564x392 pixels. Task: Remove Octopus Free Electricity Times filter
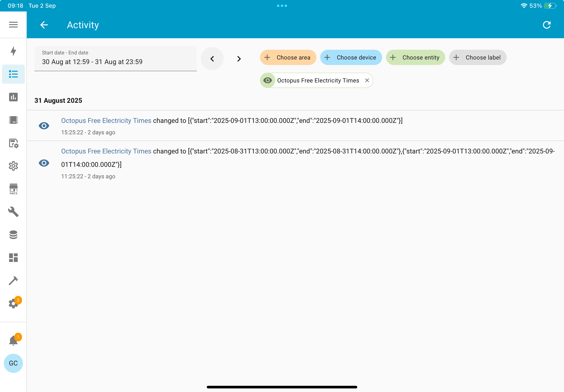pyautogui.click(x=367, y=80)
